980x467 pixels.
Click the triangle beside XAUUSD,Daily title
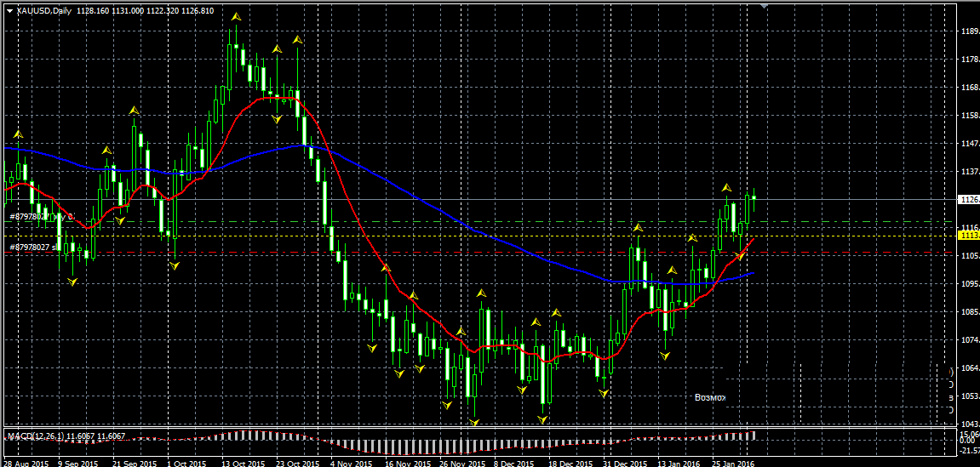point(9,11)
